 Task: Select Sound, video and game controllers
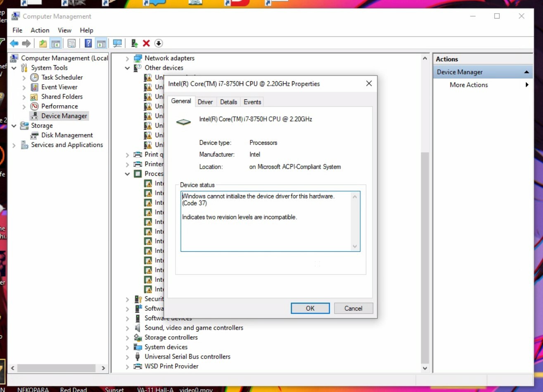[x=194, y=328]
